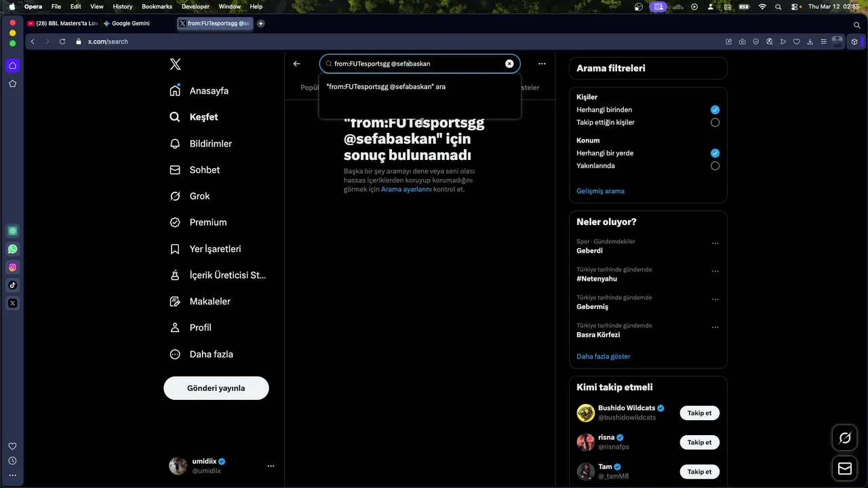Switch to BBL Masters YouTube tab
Viewport: 868px width, 488px height.
pyautogui.click(x=63, y=23)
